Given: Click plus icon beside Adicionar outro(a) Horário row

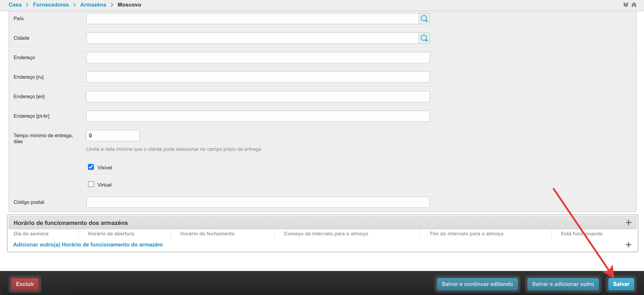Looking at the screenshot, I should 628,244.
